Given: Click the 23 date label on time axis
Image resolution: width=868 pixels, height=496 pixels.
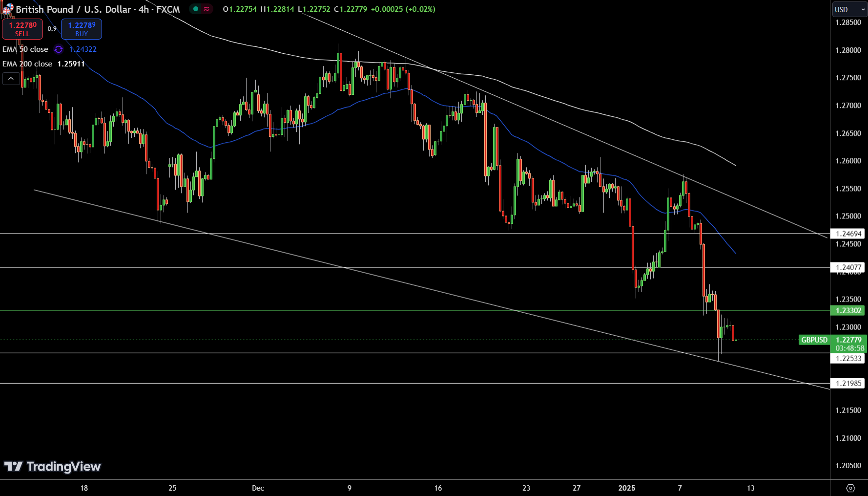Looking at the screenshot, I should [526, 488].
